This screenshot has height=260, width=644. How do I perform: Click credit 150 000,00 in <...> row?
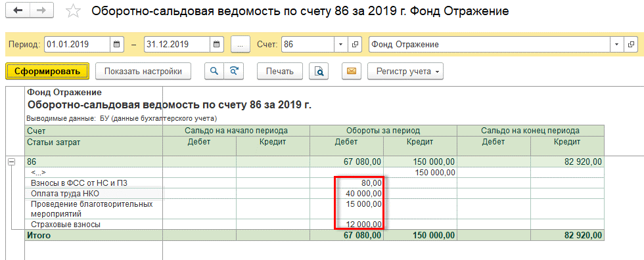click(435, 172)
